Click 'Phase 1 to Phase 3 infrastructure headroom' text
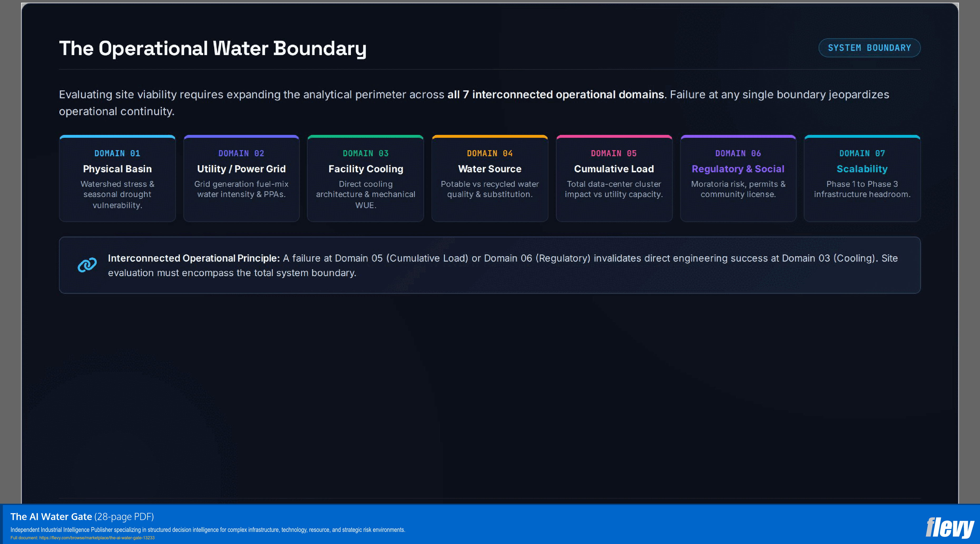 click(862, 189)
